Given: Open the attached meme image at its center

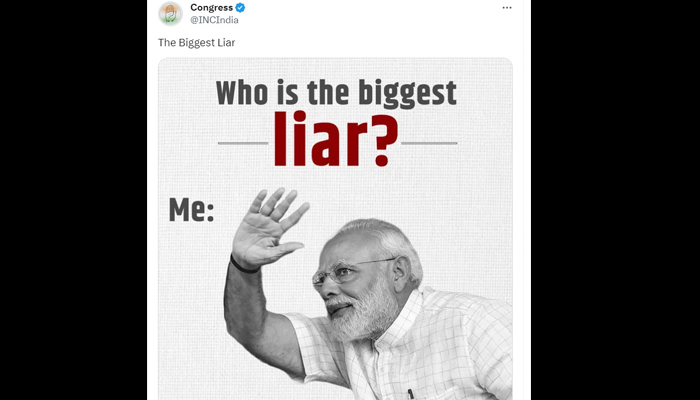Looking at the screenshot, I should point(335,229).
